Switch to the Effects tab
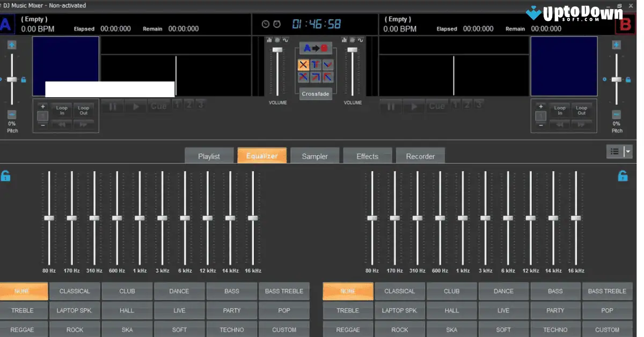This screenshot has height=337, width=644. (x=367, y=156)
